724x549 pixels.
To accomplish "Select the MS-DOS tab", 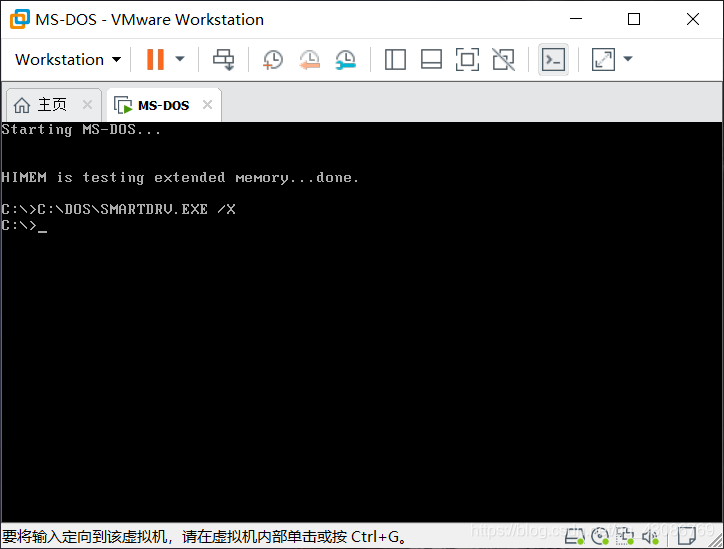I will (x=163, y=105).
